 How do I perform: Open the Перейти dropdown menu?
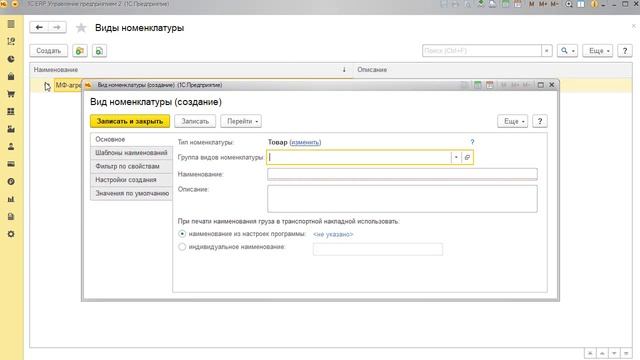pyautogui.click(x=241, y=121)
